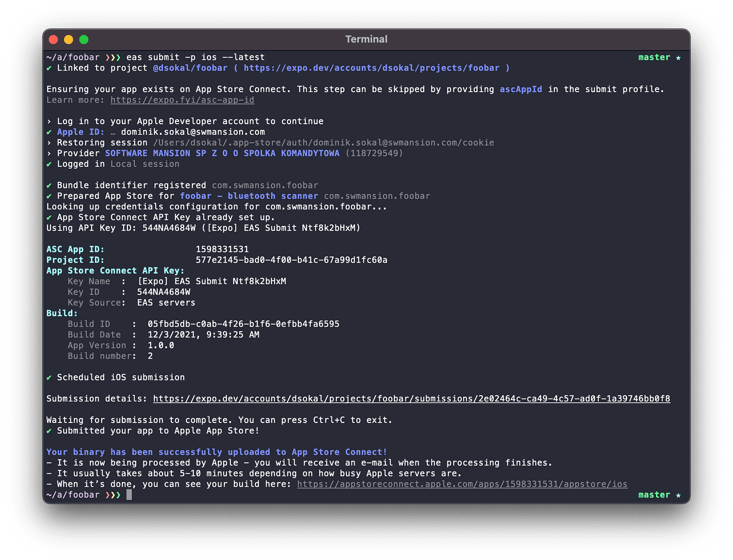
Task: Open the appstoreconnect.apple.com build link
Action: pos(462,484)
